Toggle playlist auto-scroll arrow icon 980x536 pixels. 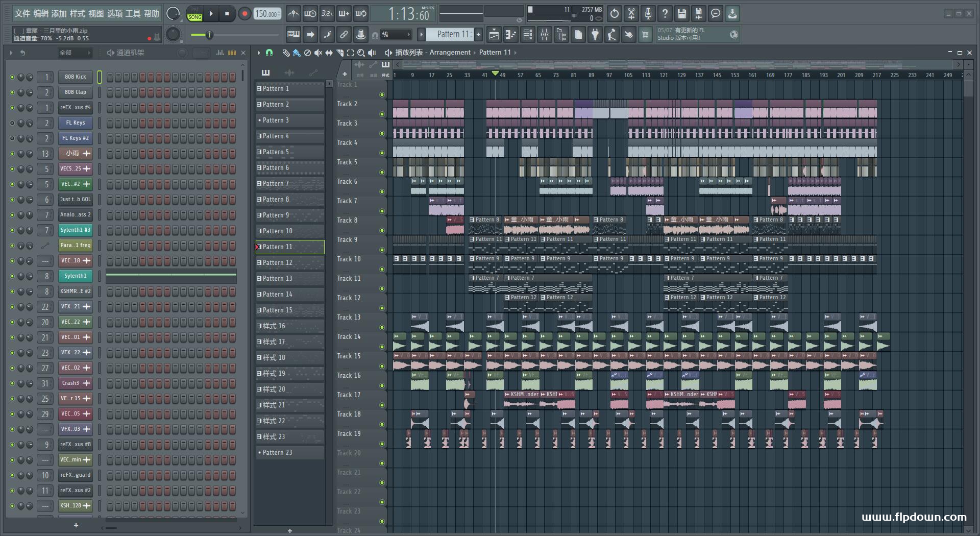pos(310,35)
